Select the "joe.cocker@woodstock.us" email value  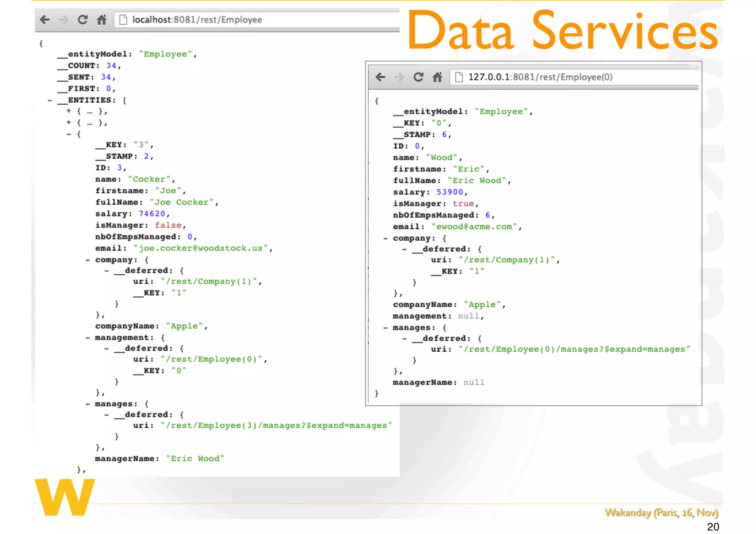(201, 248)
